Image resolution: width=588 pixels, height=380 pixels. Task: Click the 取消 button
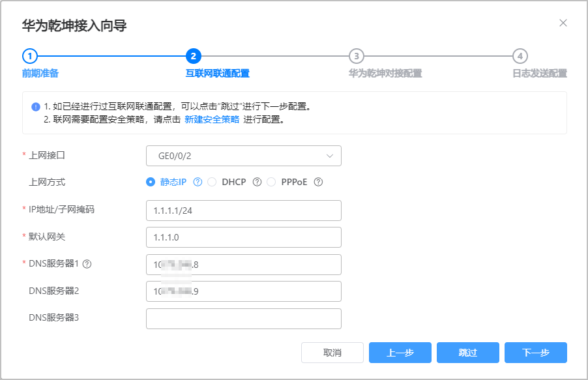click(332, 353)
